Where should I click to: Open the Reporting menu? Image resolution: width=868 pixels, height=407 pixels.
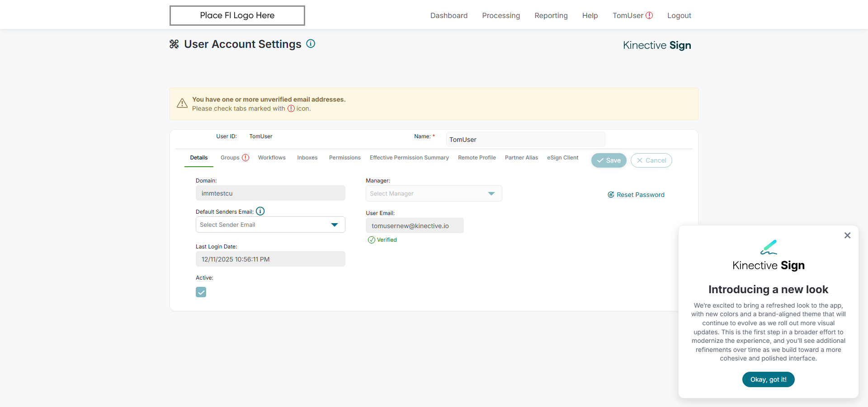pos(551,15)
